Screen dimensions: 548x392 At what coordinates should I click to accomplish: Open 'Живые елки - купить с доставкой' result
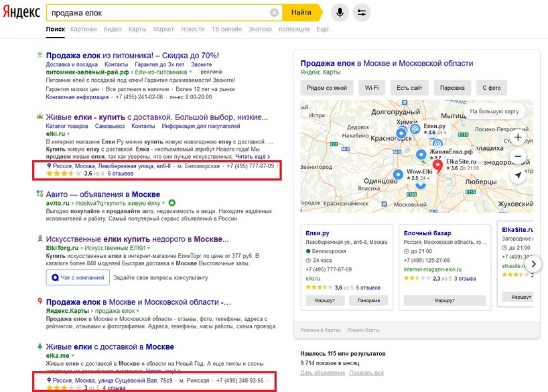pyautogui.click(x=157, y=117)
